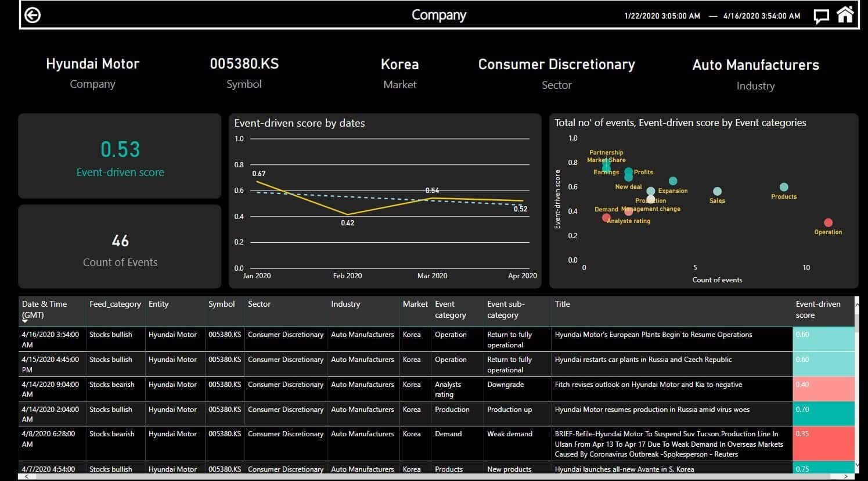The height and width of the screenshot is (481, 868).
Task: Click the 005380.KS symbol heading
Action: [x=244, y=63]
